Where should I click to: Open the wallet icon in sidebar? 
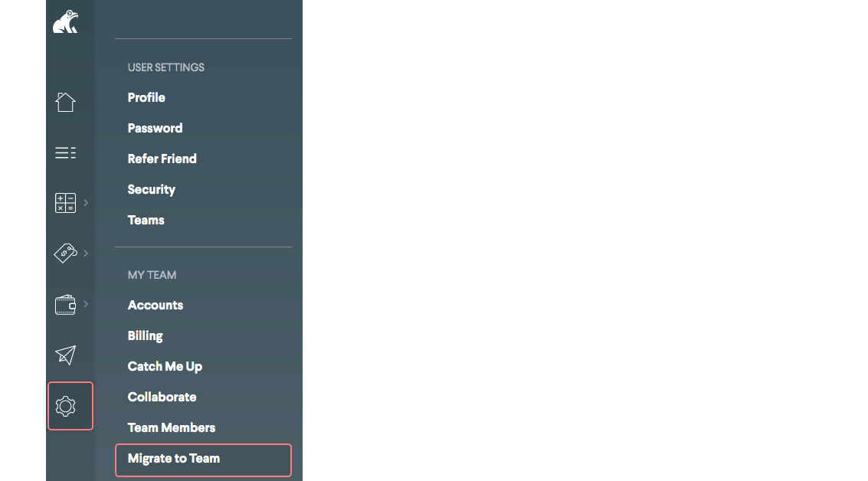click(65, 305)
